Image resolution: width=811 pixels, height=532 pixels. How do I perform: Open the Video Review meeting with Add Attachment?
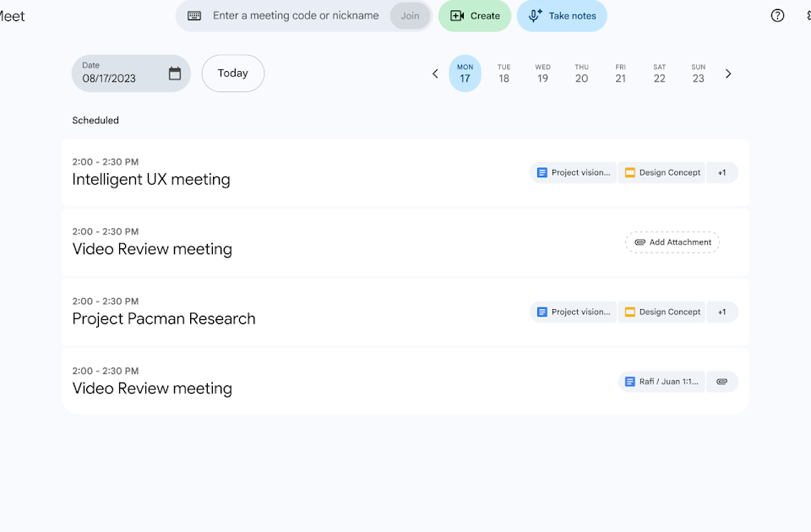tap(405, 242)
